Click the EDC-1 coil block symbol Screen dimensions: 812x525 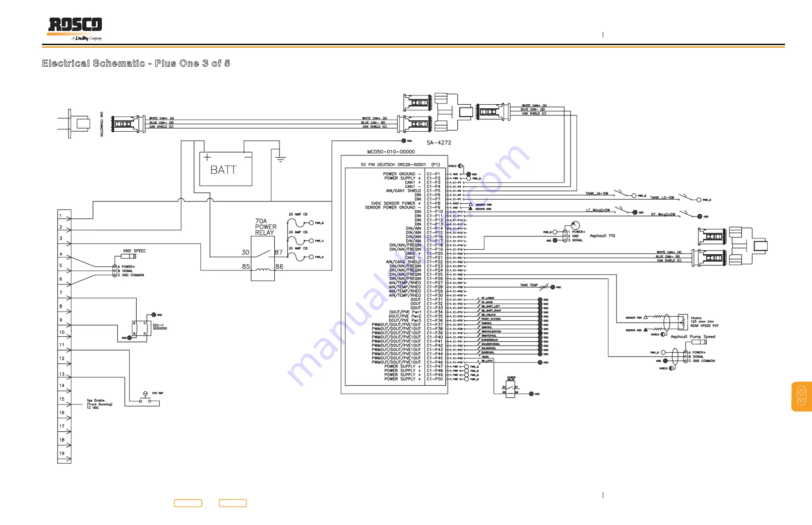141,328
